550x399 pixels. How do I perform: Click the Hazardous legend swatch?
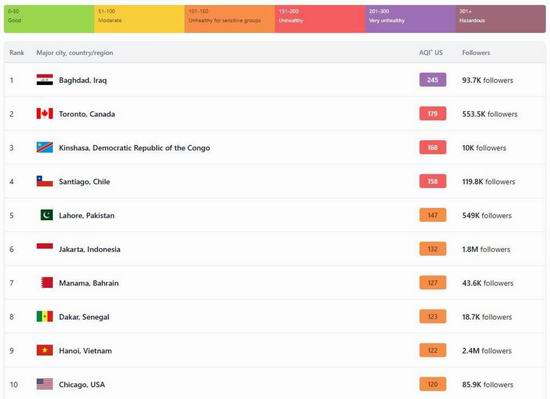pos(501,19)
